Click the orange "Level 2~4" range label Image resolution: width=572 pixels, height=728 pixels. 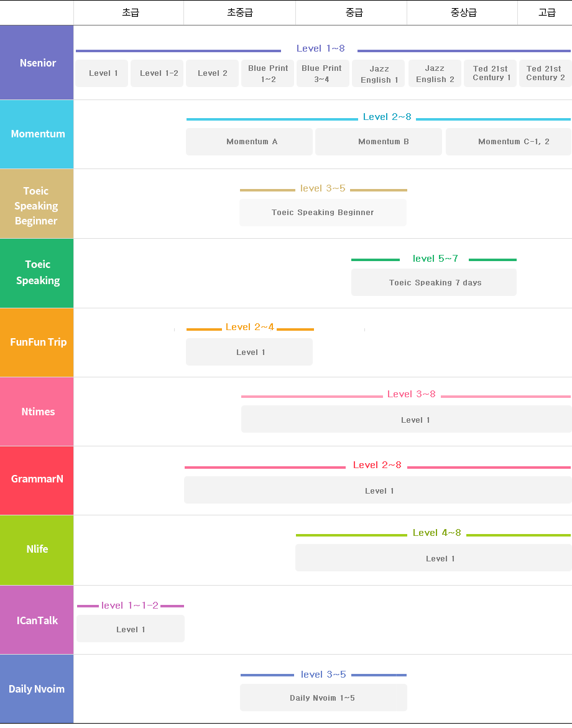pos(250,327)
